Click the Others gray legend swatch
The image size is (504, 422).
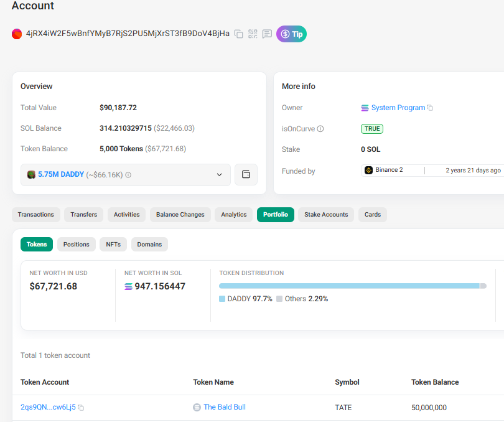point(279,299)
